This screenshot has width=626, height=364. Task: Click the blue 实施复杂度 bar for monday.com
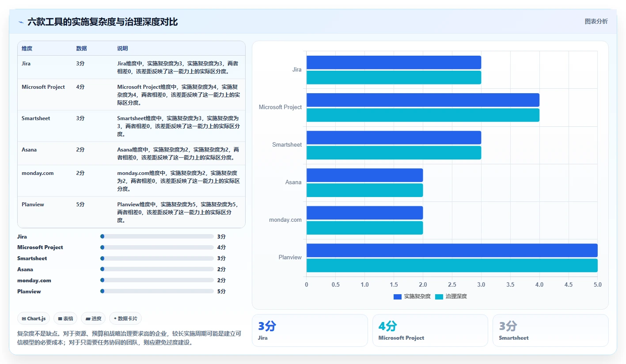[x=364, y=212]
